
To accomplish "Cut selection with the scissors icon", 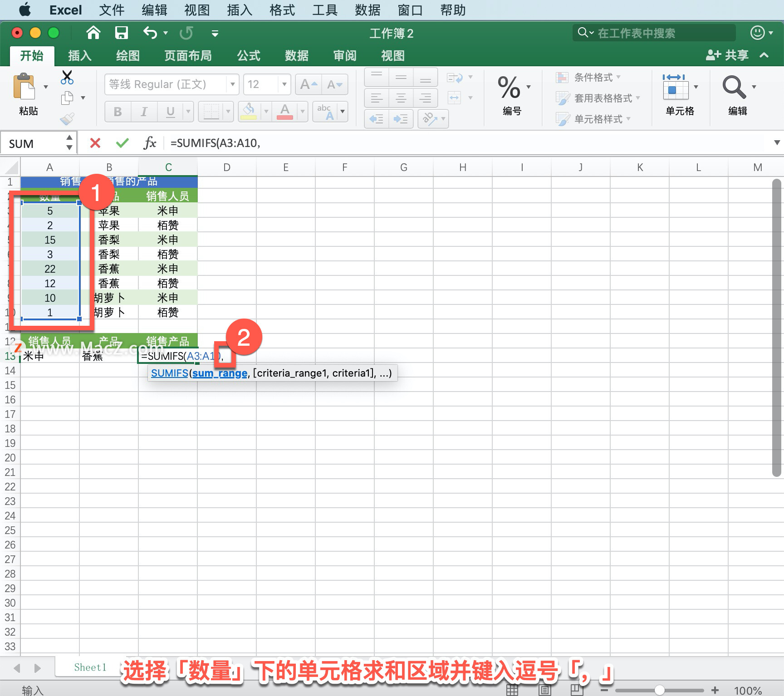I will (67, 77).
